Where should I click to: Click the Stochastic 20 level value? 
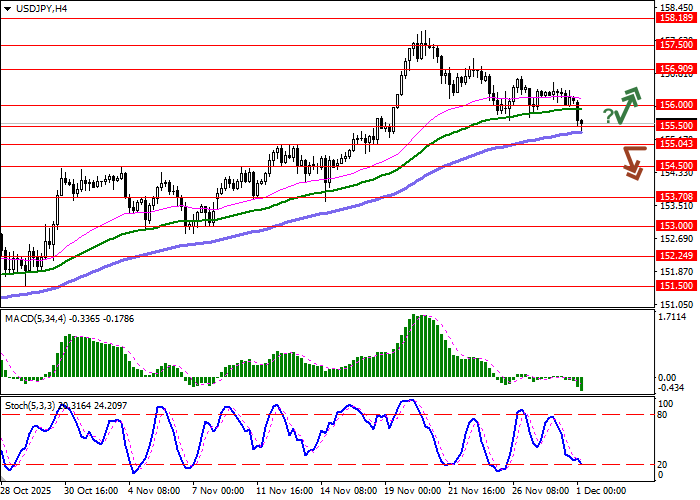pos(663,465)
